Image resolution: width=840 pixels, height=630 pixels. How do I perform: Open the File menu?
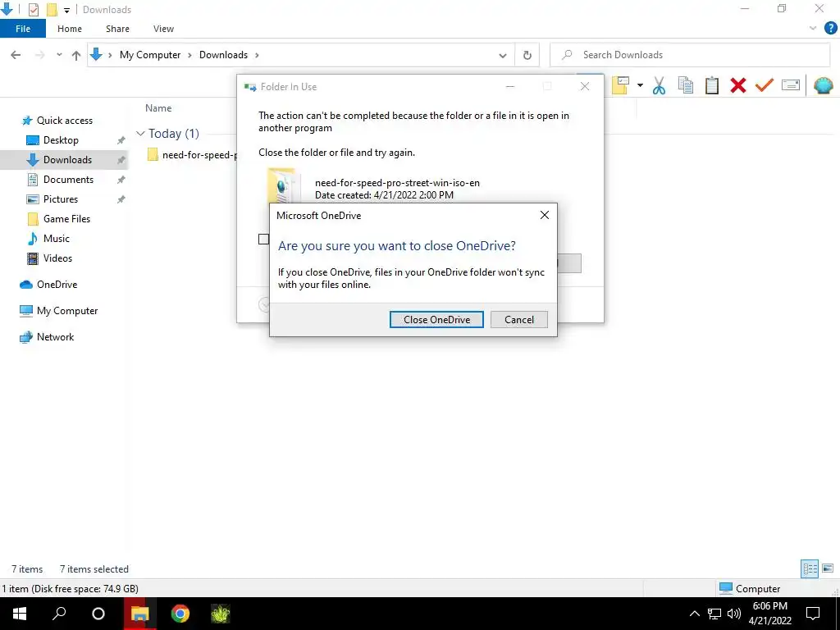coord(23,29)
